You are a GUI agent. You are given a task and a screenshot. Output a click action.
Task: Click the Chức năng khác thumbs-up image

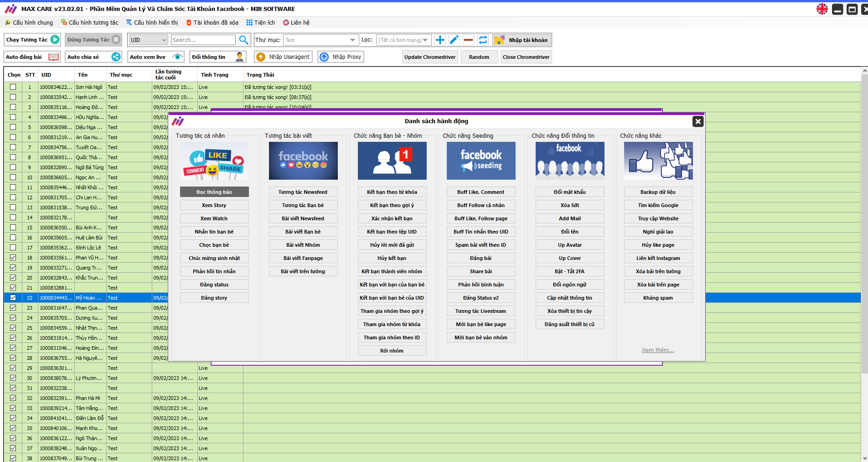(658, 161)
